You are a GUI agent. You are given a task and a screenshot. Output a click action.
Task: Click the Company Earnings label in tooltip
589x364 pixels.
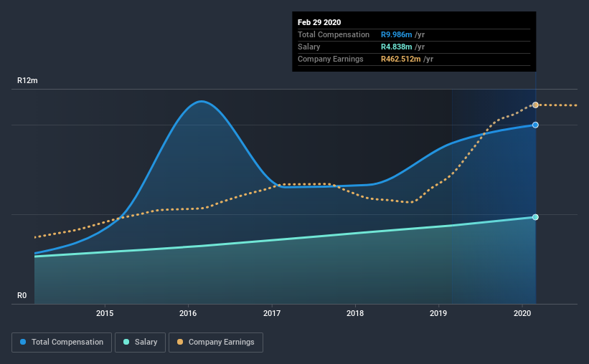click(x=331, y=59)
